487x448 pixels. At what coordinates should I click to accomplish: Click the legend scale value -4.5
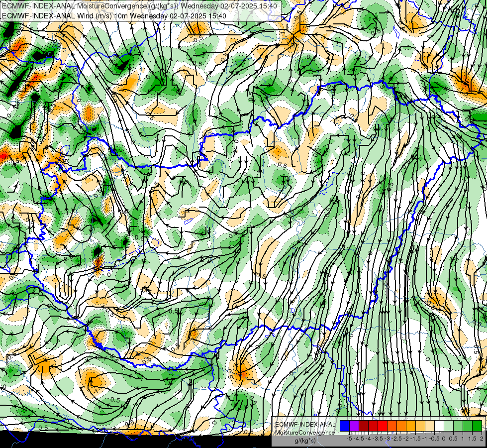[358, 439]
